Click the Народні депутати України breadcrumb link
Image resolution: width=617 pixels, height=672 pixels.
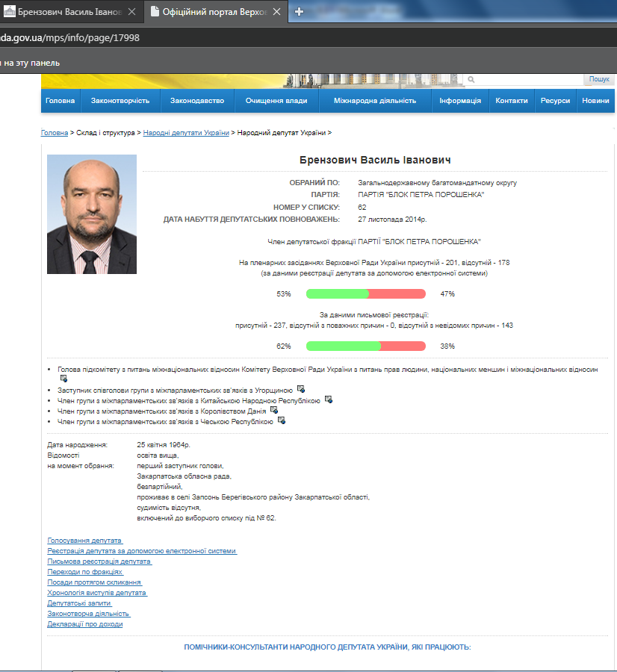tap(186, 132)
